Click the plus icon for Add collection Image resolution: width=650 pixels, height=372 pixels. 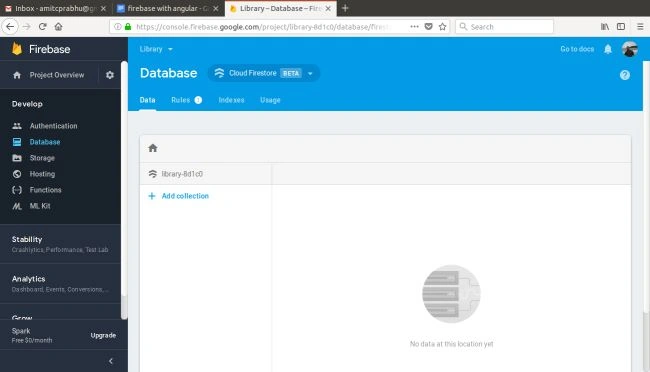pyautogui.click(x=152, y=196)
